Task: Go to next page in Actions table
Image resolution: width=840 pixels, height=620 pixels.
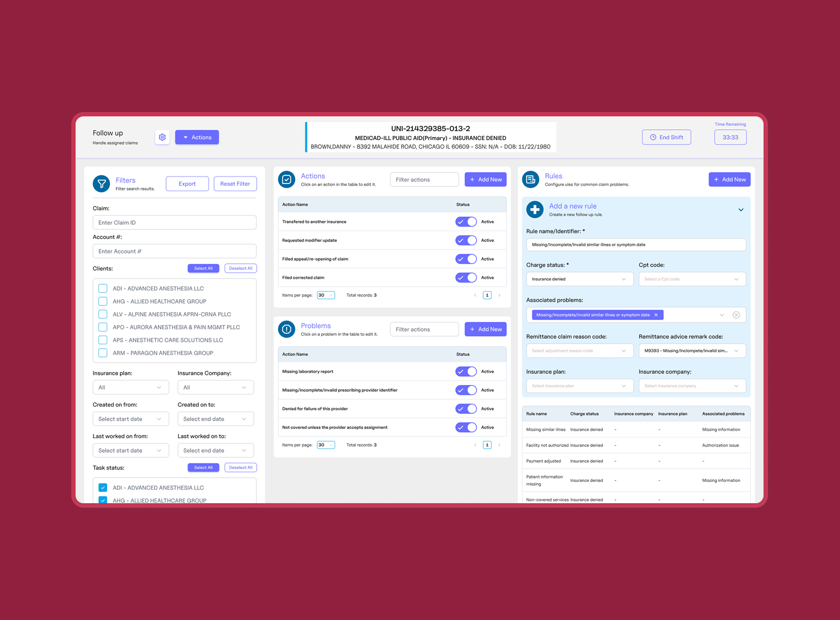Action: (499, 295)
